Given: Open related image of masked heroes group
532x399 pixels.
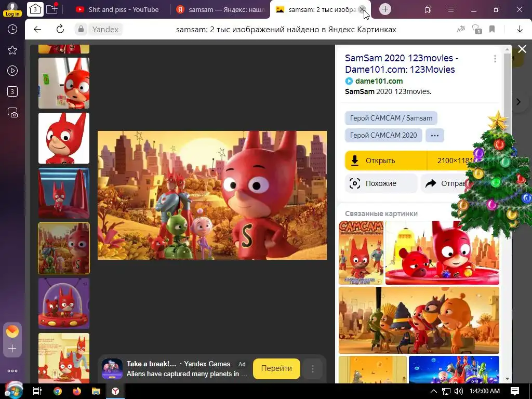Looking at the screenshot, I should click(419, 320).
